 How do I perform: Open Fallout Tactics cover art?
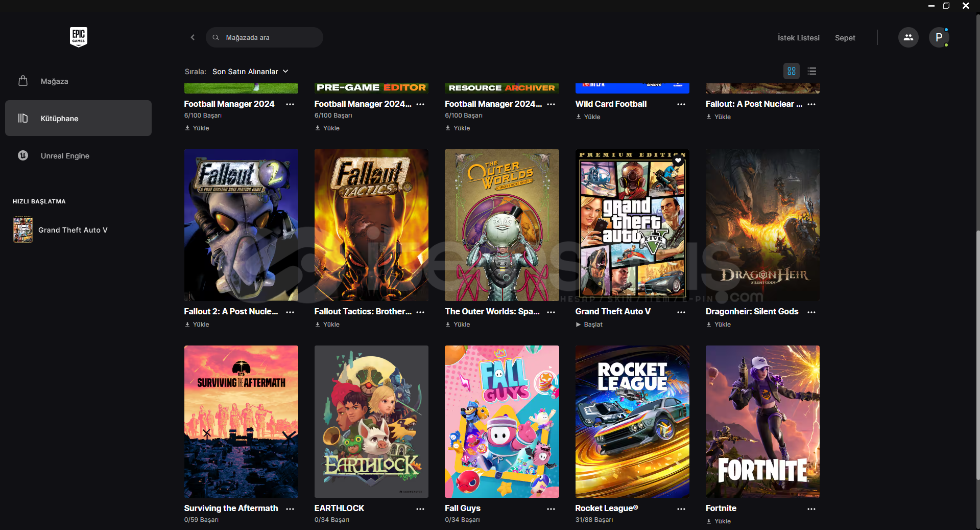[x=371, y=225]
